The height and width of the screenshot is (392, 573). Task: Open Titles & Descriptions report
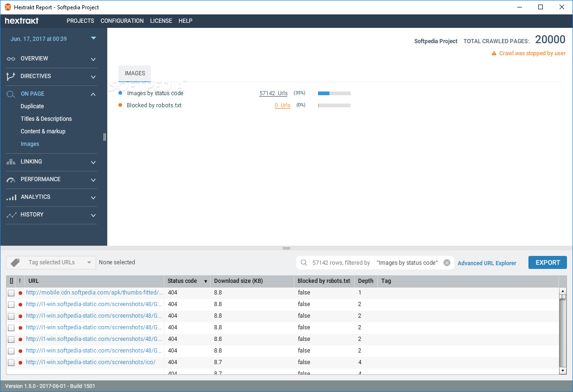point(46,119)
